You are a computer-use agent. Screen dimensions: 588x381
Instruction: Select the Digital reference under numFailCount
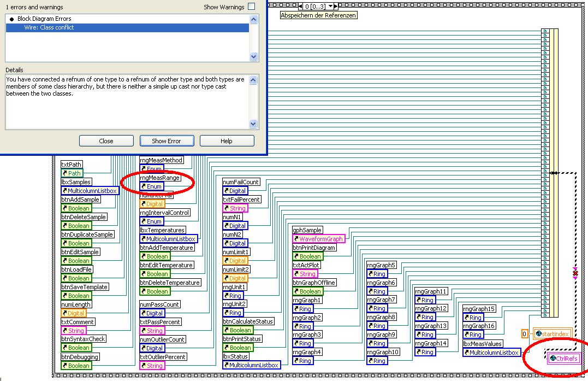tap(235, 191)
